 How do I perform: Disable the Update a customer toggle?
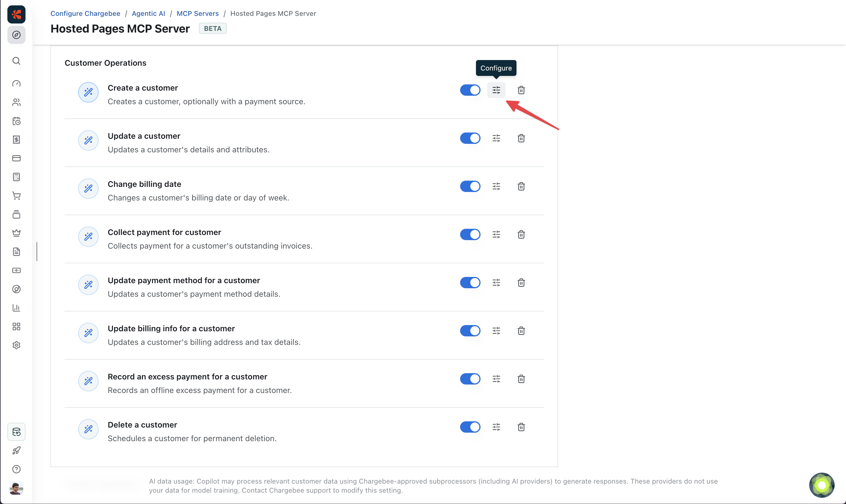tap(470, 138)
